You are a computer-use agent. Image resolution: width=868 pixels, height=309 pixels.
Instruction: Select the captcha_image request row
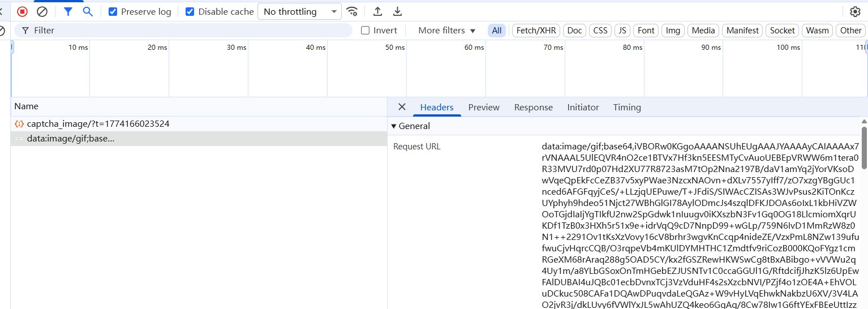click(97, 124)
